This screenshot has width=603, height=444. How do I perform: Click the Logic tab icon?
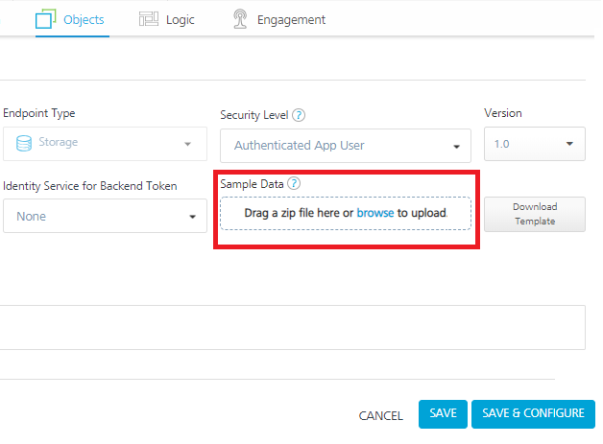tap(149, 19)
